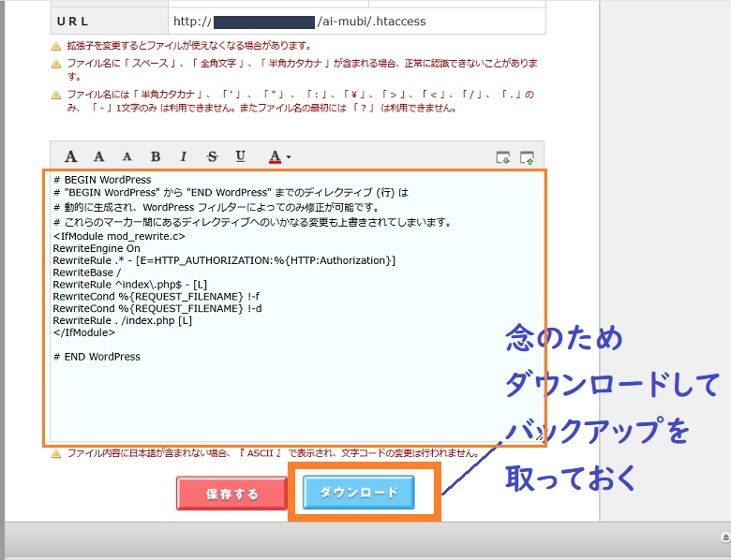Click the 'RewriteBase /' line

click(87, 273)
